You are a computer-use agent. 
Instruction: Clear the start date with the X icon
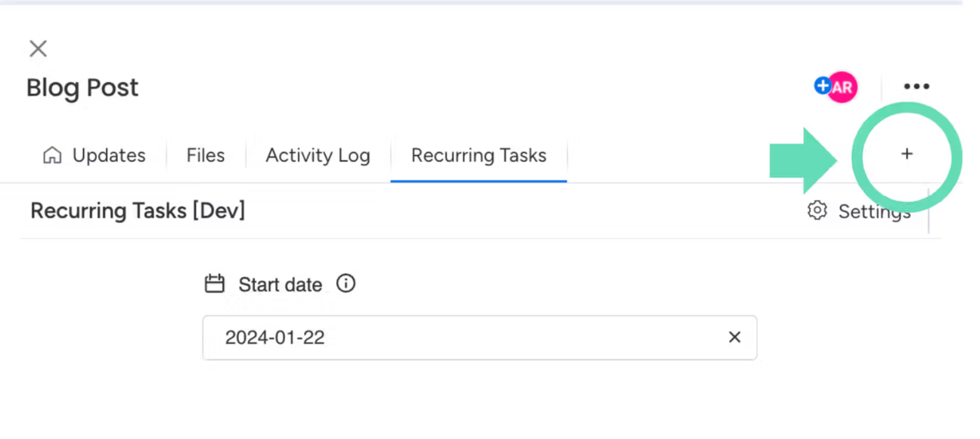(x=734, y=337)
